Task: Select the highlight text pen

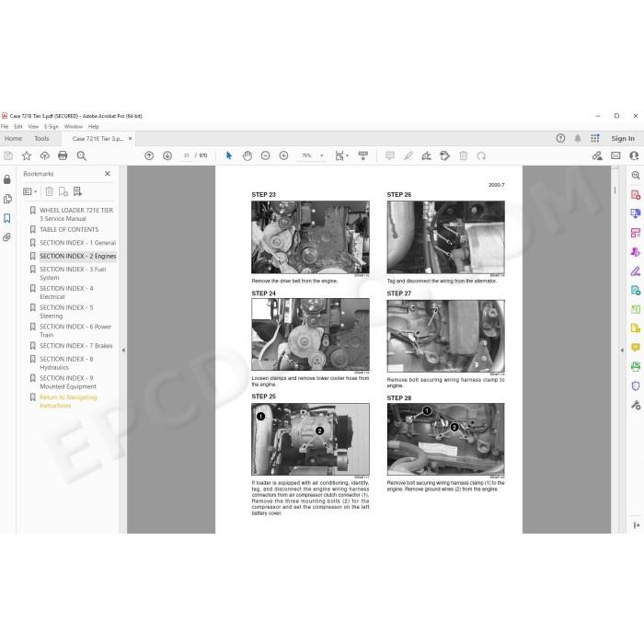Action: point(408,155)
